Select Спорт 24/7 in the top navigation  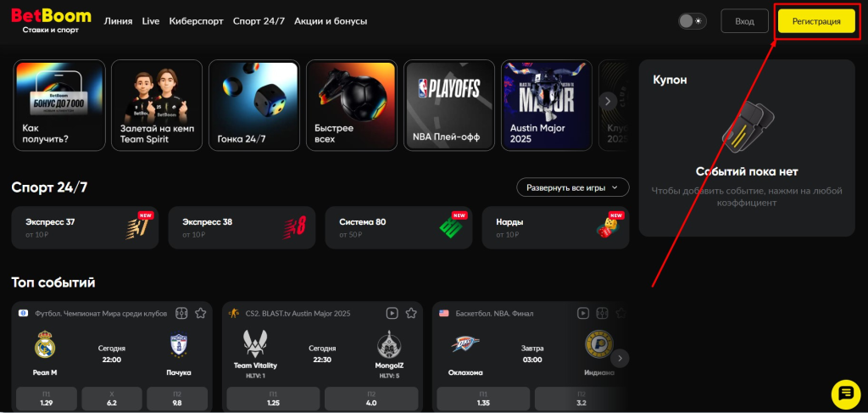(259, 21)
